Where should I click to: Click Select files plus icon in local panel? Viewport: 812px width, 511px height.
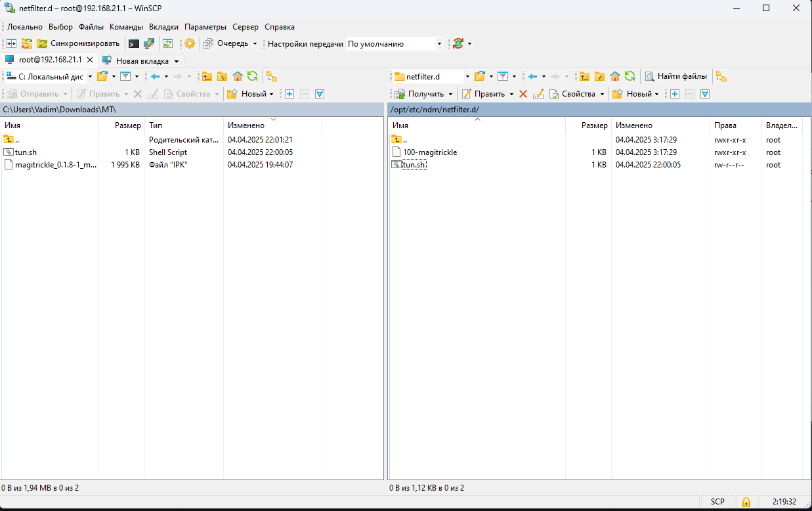[289, 94]
